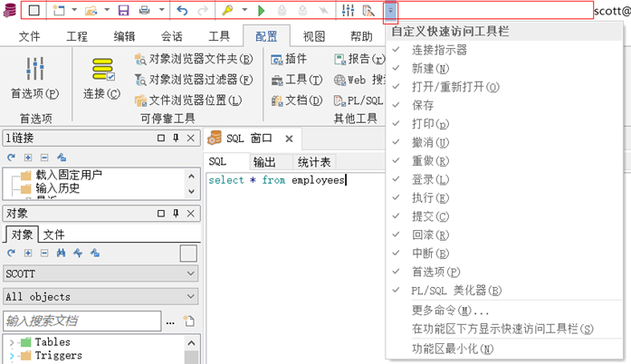Viewport: 631px width, 364px height.
Task: Open the 视图 ribbon tab
Action: (x=314, y=36)
